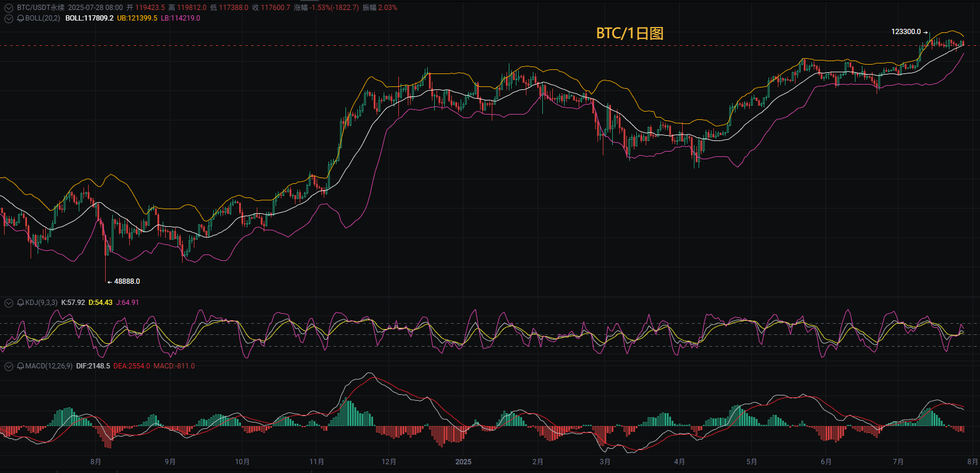Collapse the BTC/USDT chart header chevron
980x473 pixels.
(9, 8)
